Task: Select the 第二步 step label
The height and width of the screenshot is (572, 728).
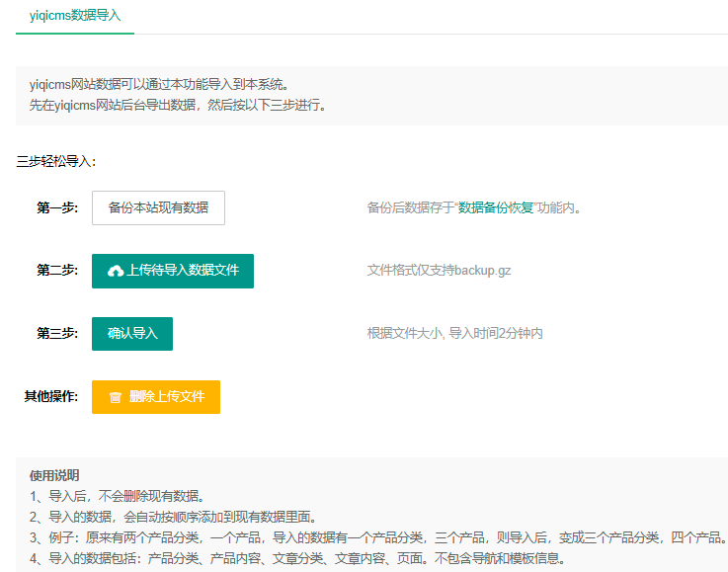Action: click(57, 271)
